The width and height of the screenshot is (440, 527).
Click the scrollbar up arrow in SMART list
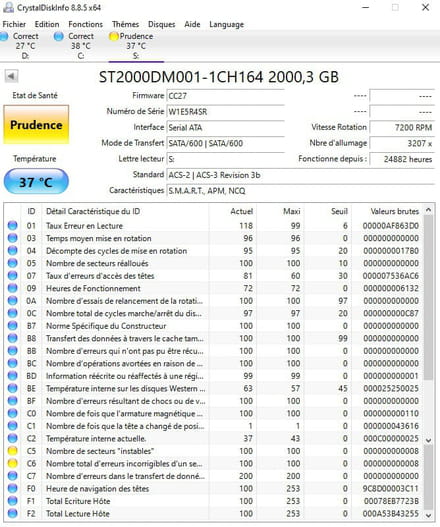tap(428, 210)
